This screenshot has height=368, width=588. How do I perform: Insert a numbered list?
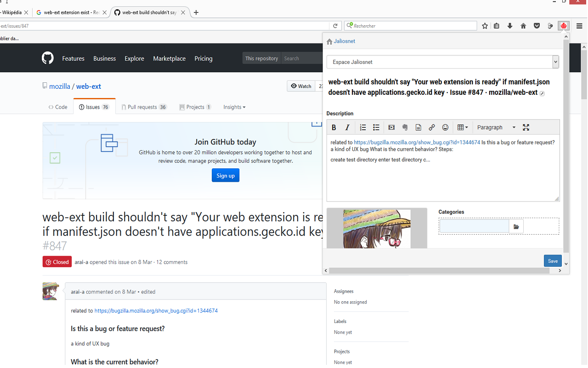point(363,127)
